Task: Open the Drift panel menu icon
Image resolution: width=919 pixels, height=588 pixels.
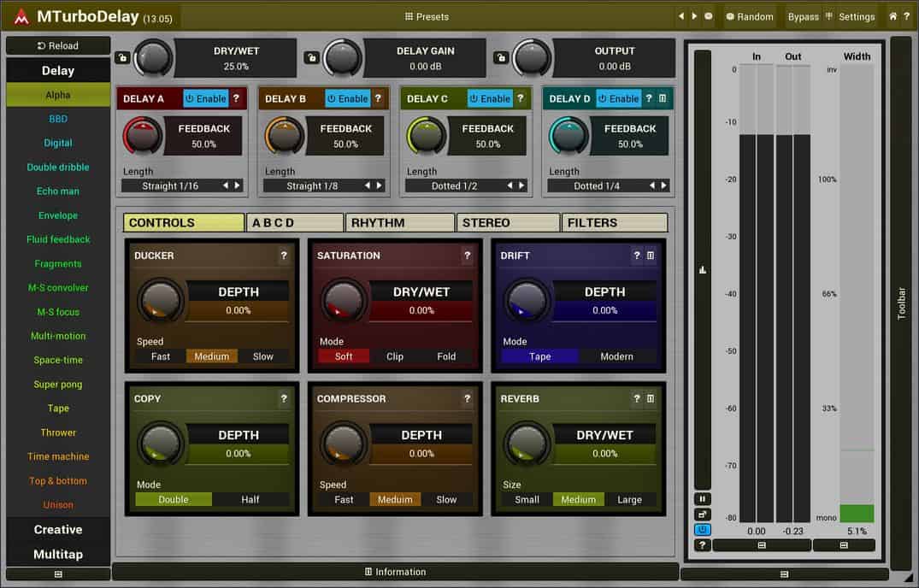Action: (651, 256)
